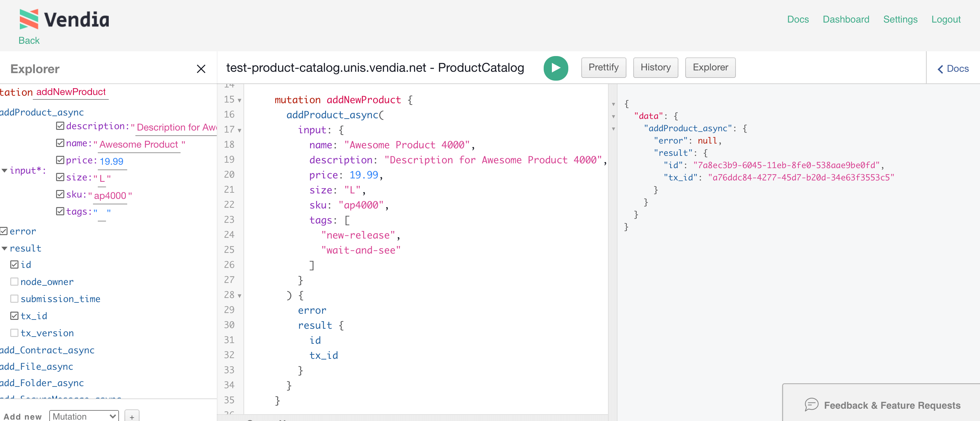Viewport: 980px width, 421px height.
Task: Fold the response root brace arrow
Action: click(613, 104)
